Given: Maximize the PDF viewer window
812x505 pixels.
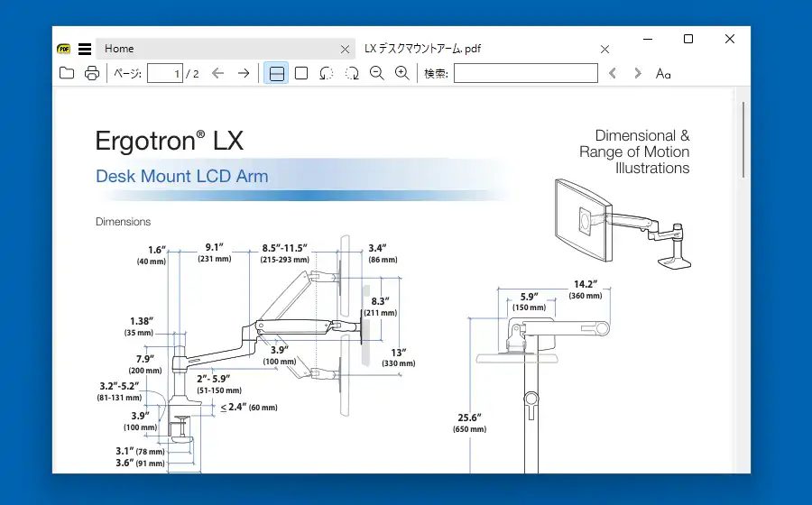Looking at the screenshot, I should 688,39.
